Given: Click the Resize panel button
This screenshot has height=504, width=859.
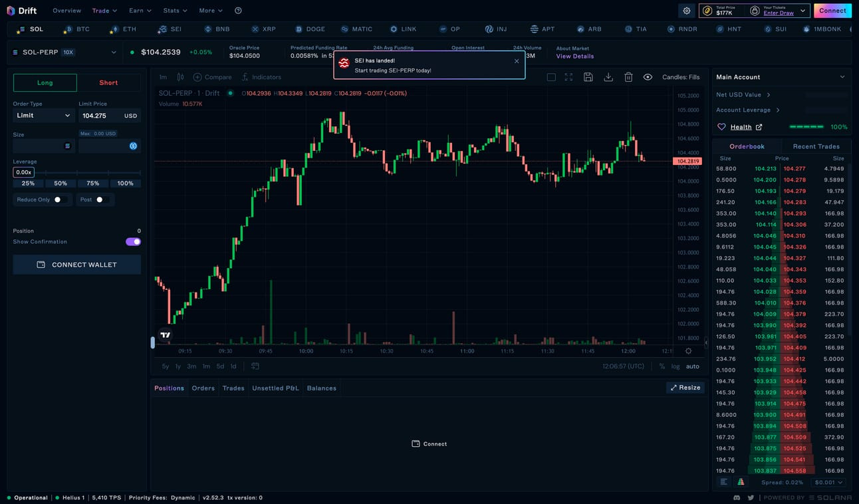Looking at the screenshot, I should [x=685, y=388].
